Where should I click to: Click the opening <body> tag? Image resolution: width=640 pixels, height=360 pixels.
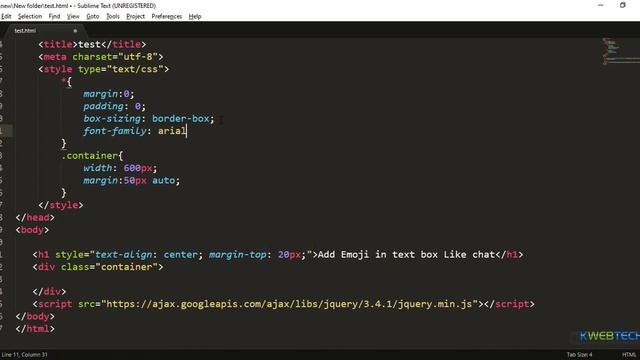32,230
